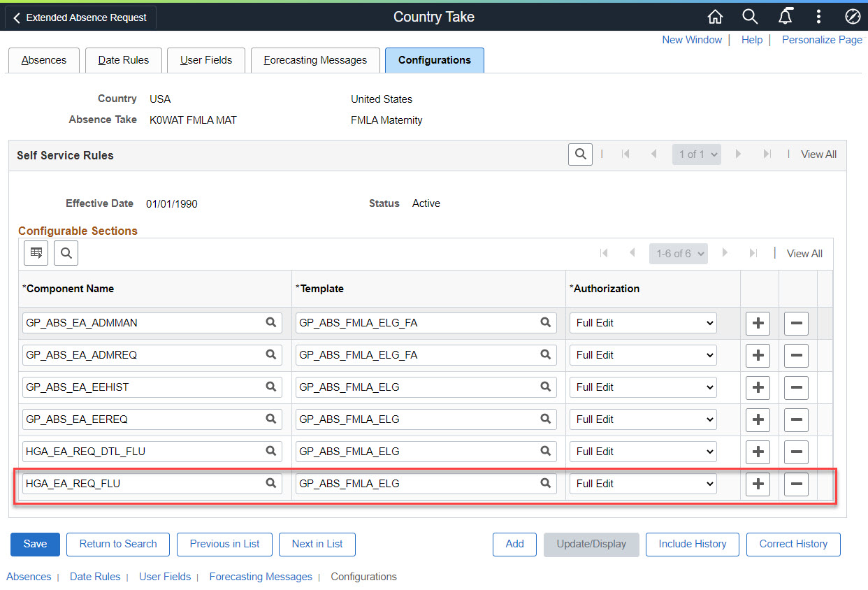Delete the GP_ABS_EA_EEHIST row with minus
This screenshot has width=868, height=590.
click(796, 387)
